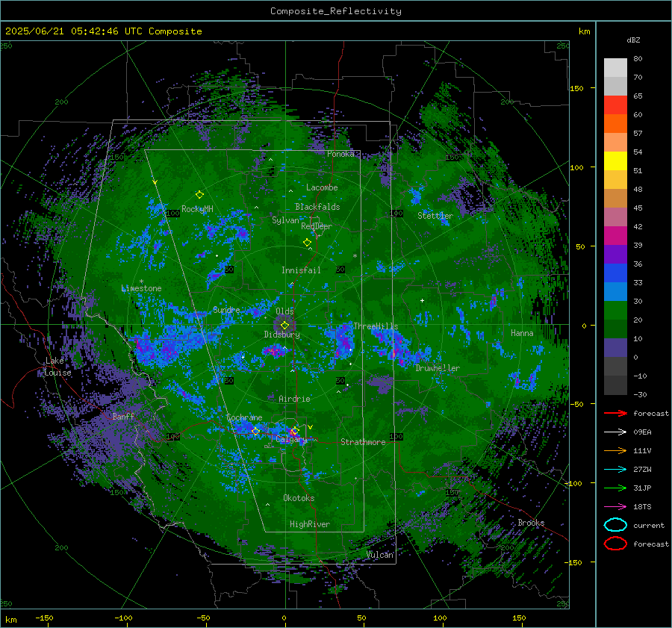Click the red forecast ellipse legend icon

tap(615, 544)
